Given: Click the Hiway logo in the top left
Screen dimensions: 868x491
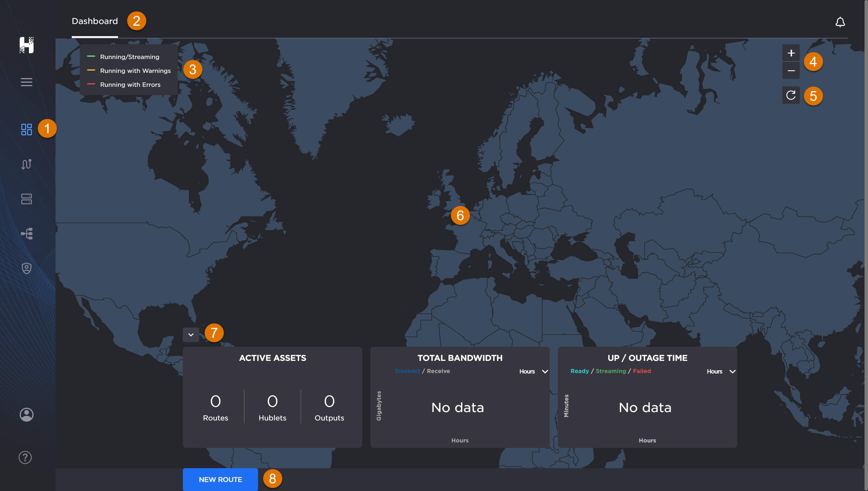Looking at the screenshot, I should (27, 45).
